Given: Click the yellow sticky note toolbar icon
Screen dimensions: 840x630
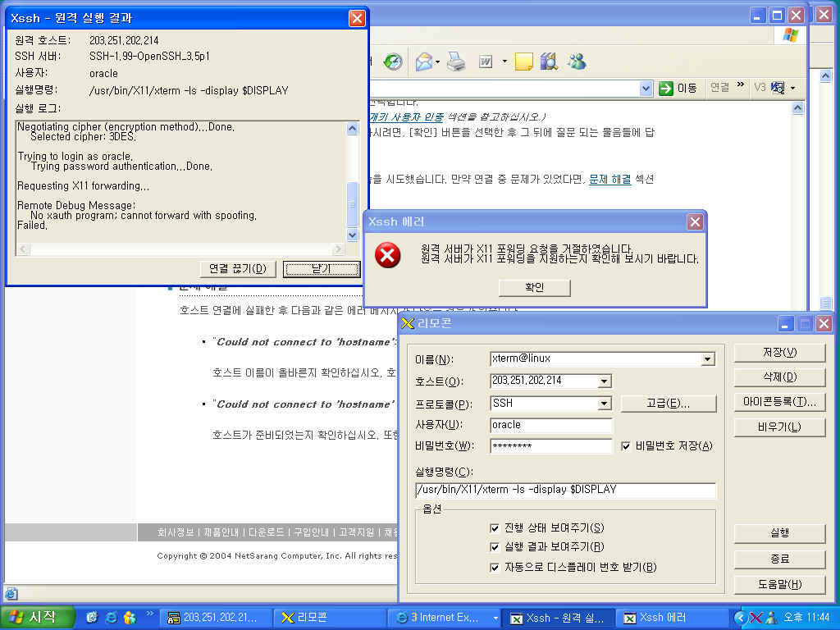Looking at the screenshot, I should pos(523,61).
